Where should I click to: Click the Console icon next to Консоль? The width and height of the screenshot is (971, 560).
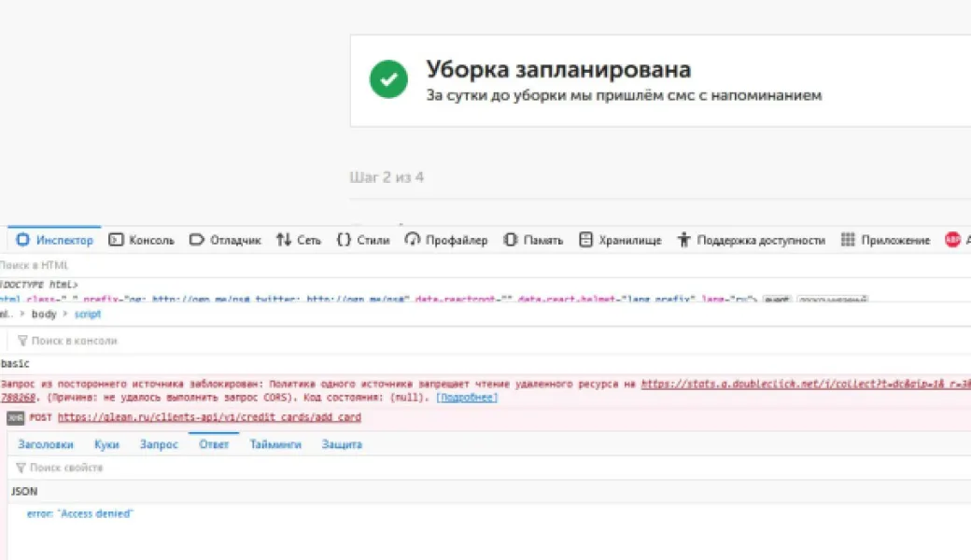tap(116, 240)
